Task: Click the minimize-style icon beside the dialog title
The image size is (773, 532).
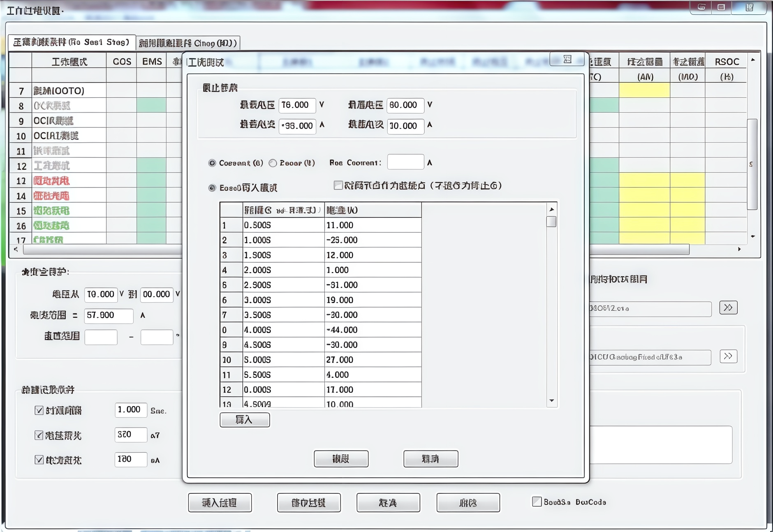Action: (x=567, y=60)
